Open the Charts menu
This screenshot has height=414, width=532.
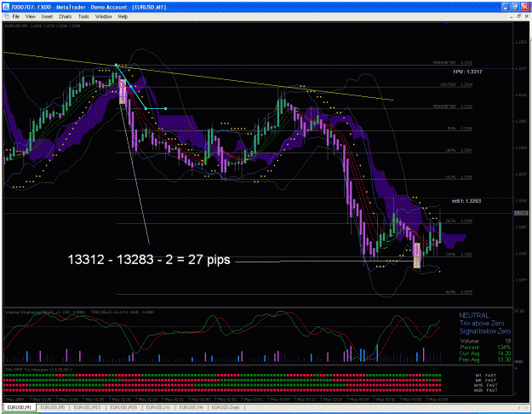click(x=66, y=16)
